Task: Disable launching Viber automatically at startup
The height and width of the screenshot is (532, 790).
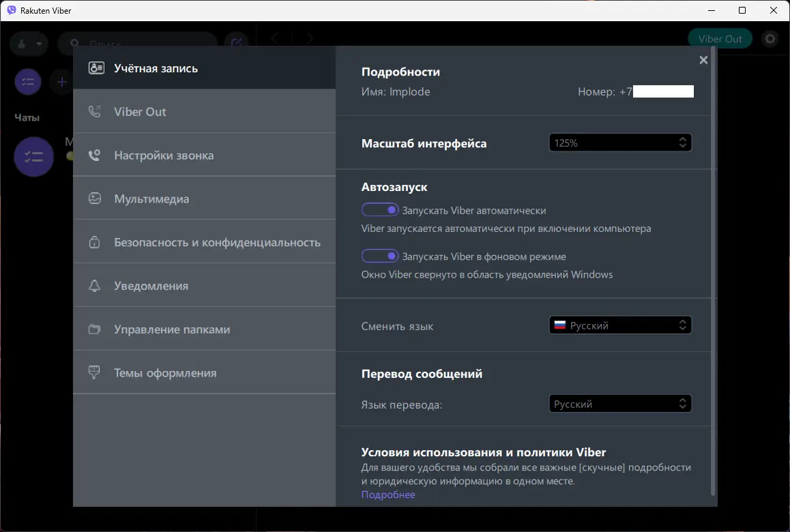Action: point(379,210)
